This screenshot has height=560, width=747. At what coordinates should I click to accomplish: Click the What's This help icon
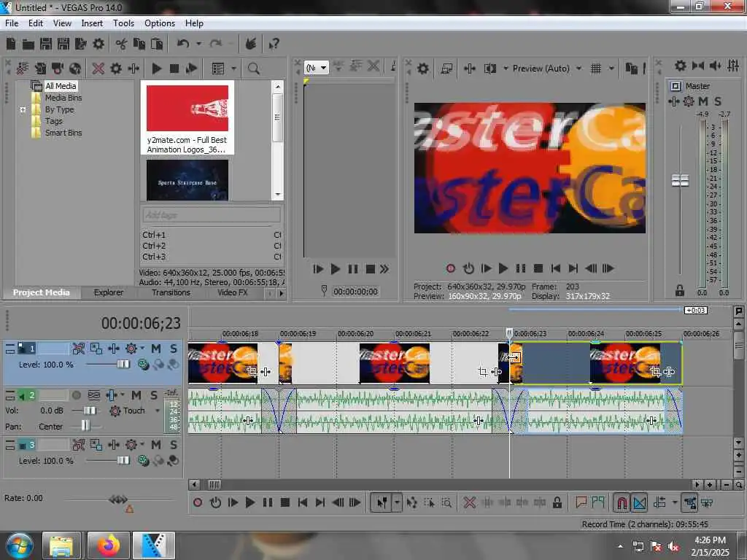click(x=274, y=44)
